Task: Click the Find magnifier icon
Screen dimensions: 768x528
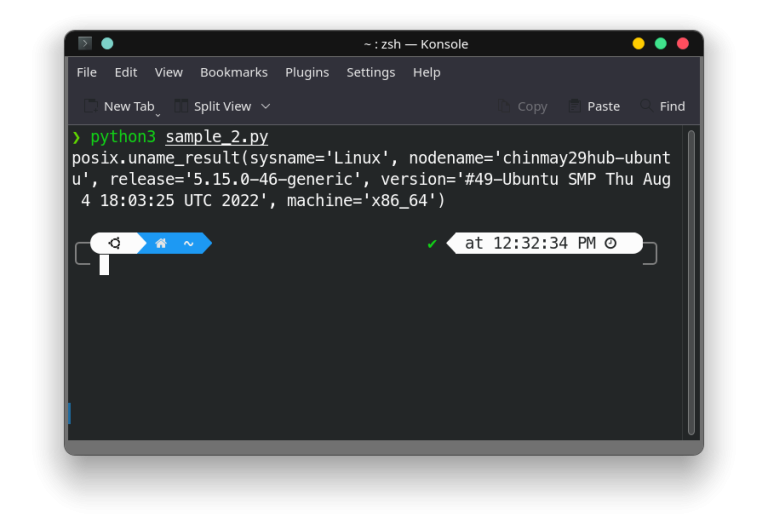Action: pos(647,105)
